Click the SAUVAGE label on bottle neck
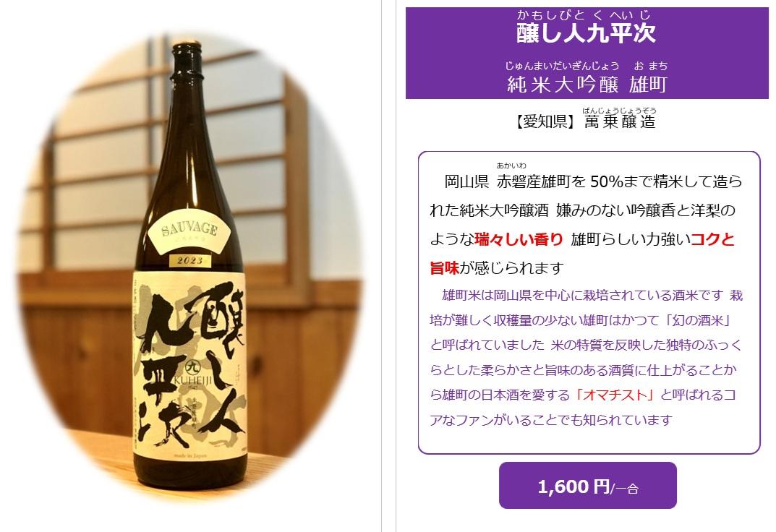776x532 pixels. pyautogui.click(x=190, y=229)
